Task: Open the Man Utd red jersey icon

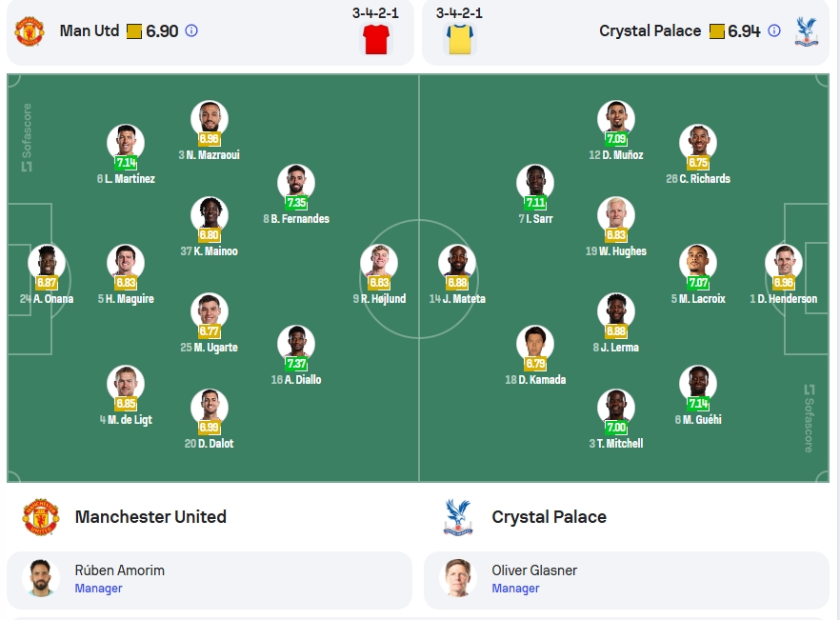Action: [x=376, y=39]
